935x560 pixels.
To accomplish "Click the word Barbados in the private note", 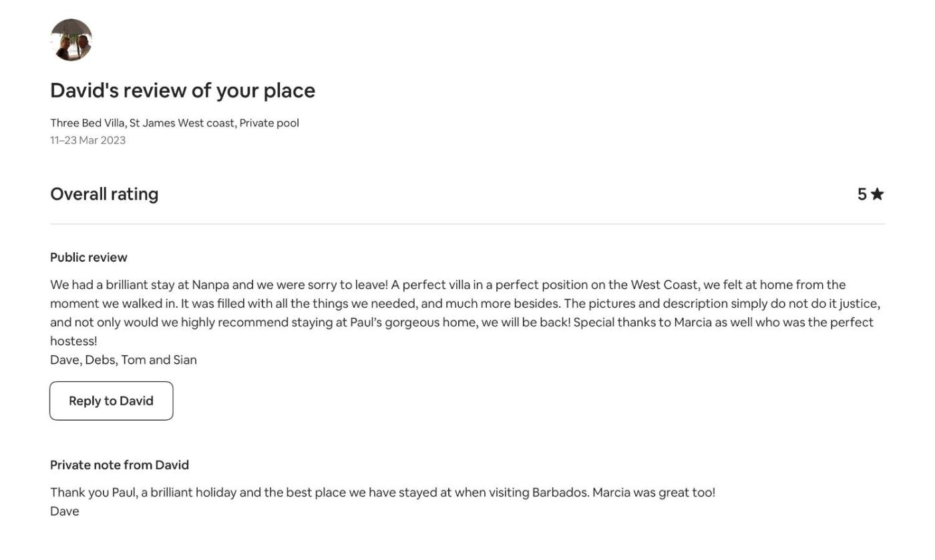I will (x=560, y=493).
